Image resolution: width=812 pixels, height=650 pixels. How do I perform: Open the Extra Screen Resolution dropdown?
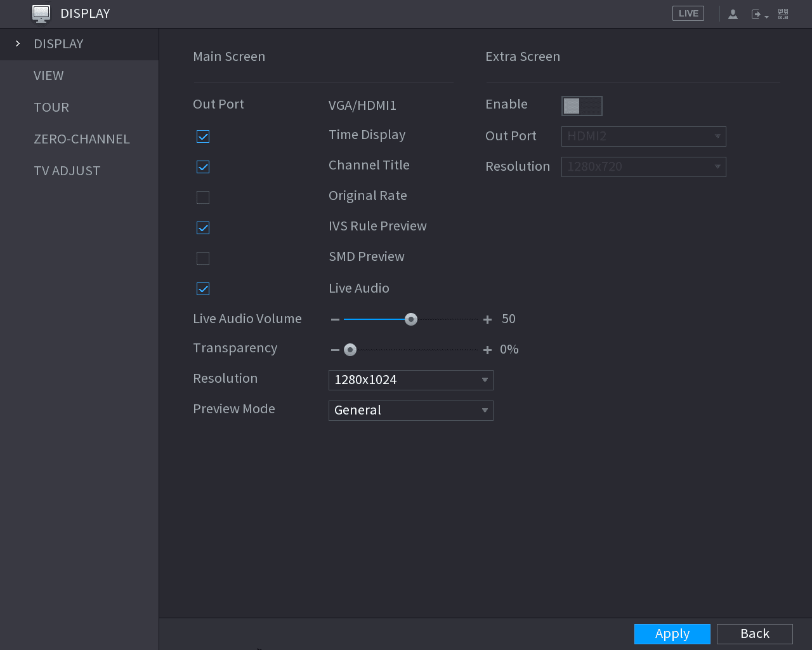point(644,167)
